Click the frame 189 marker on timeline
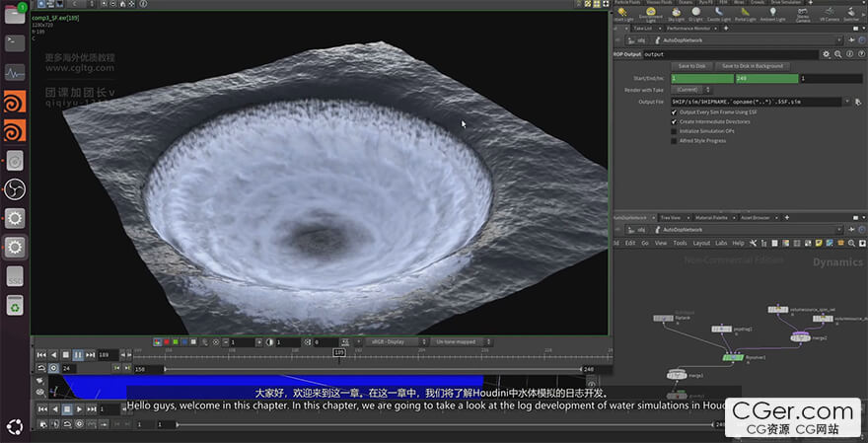Screen dimensions: 868x443 point(339,352)
